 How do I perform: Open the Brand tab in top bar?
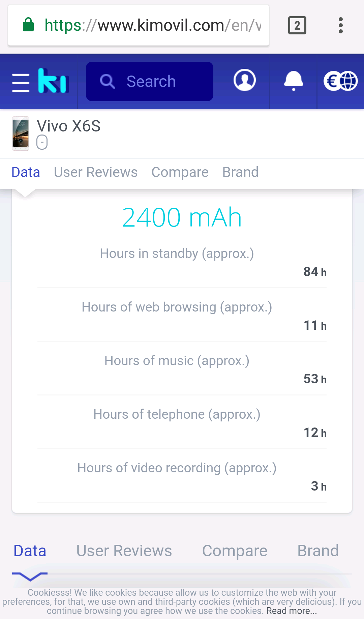[x=240, y=172]
